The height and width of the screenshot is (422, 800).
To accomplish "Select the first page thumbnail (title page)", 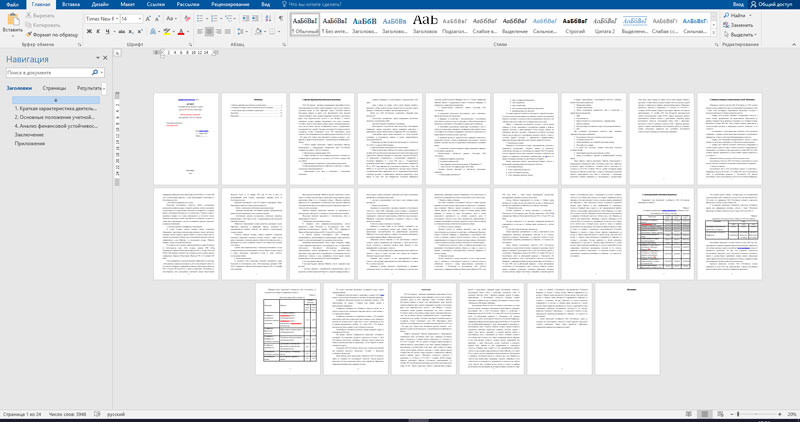I will [x=186, y=139].
